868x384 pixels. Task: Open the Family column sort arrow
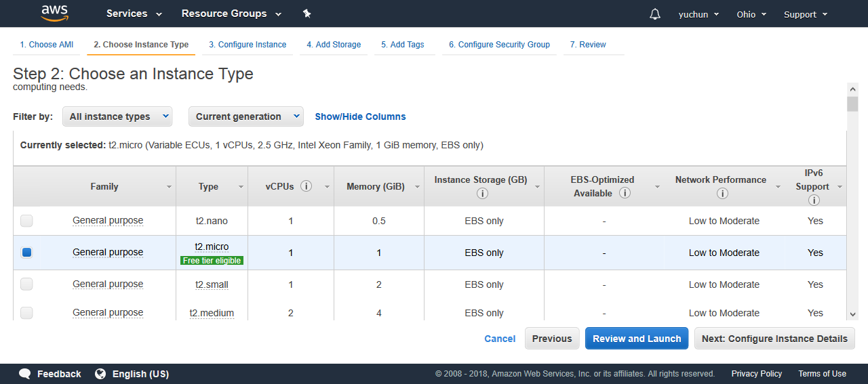click(169, 187)
